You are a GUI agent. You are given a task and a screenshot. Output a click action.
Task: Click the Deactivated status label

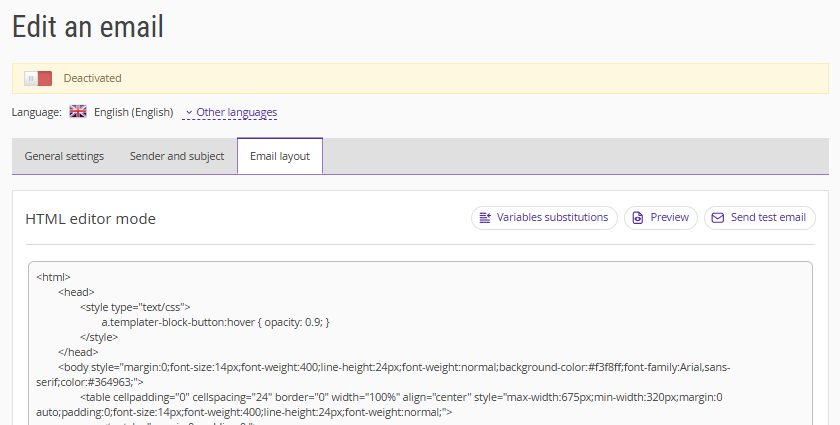pos(92,78)
